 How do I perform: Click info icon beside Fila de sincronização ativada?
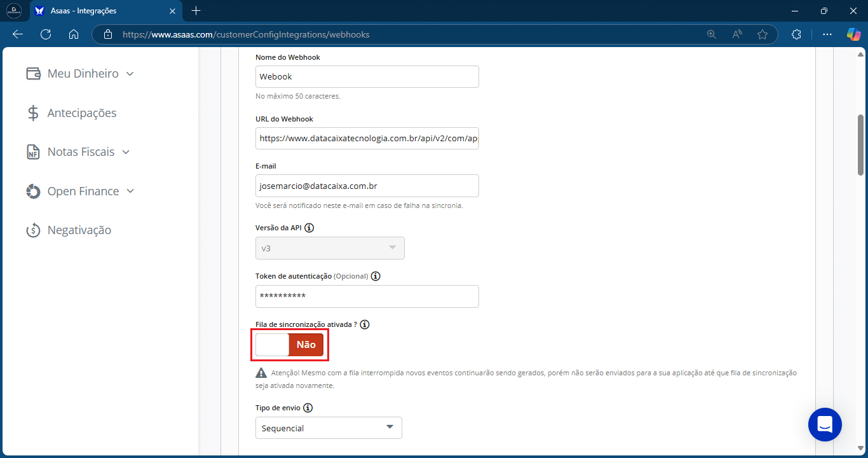(364, 324)
